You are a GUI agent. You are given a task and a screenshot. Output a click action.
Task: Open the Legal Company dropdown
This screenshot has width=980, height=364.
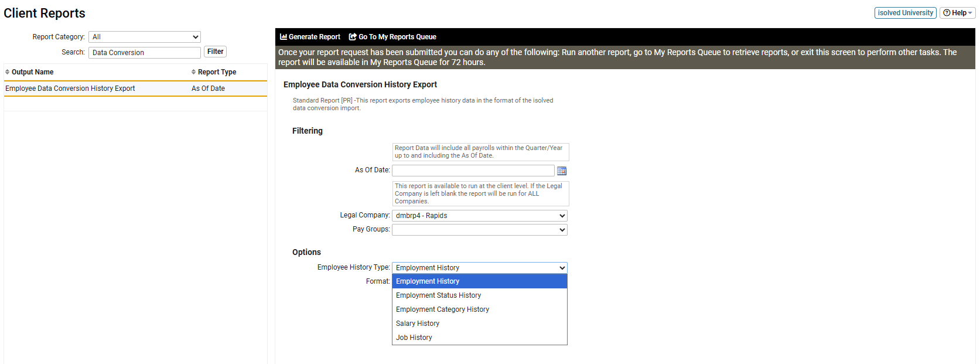[479, 216]
